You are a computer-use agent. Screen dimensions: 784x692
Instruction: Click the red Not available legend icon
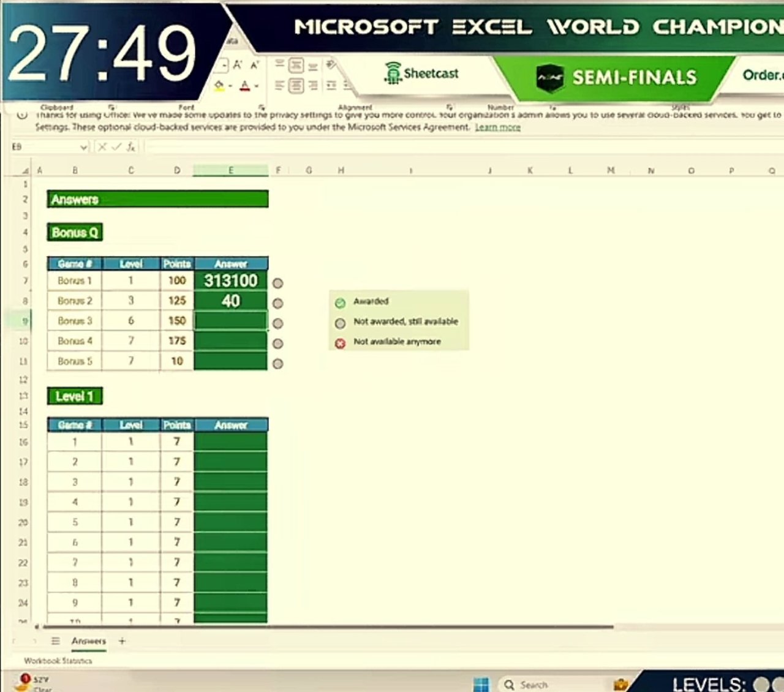pyautogui.click(x=341, y=343)
